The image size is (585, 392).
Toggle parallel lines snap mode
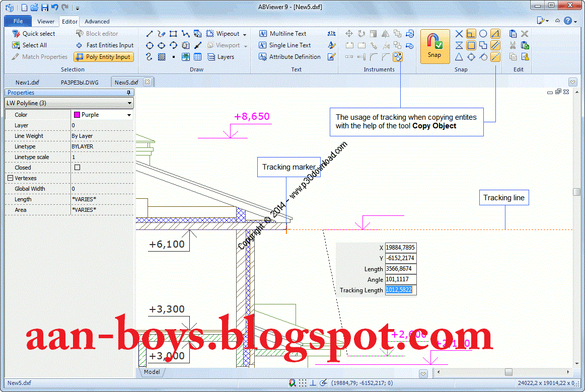(495, 45)
